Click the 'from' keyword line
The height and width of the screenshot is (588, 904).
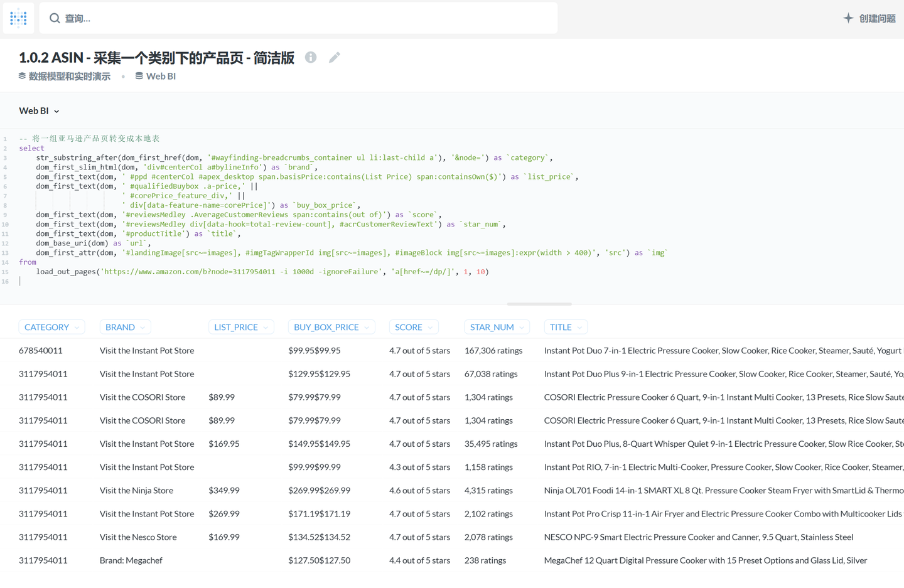click(28, 262)
